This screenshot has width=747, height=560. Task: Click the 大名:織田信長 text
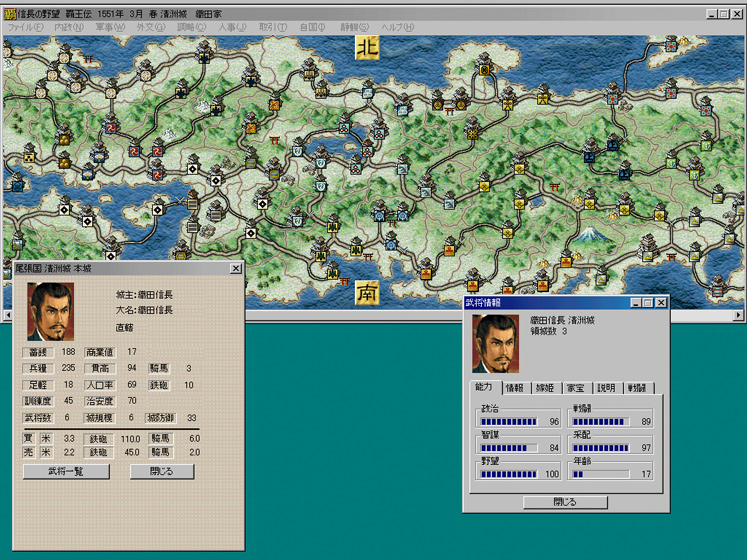(x=144, y=310)
